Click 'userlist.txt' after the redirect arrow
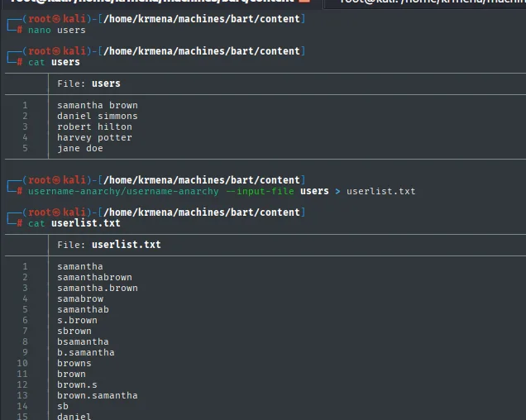The height and width of the screenshot is (420, 526). point(380,191)
